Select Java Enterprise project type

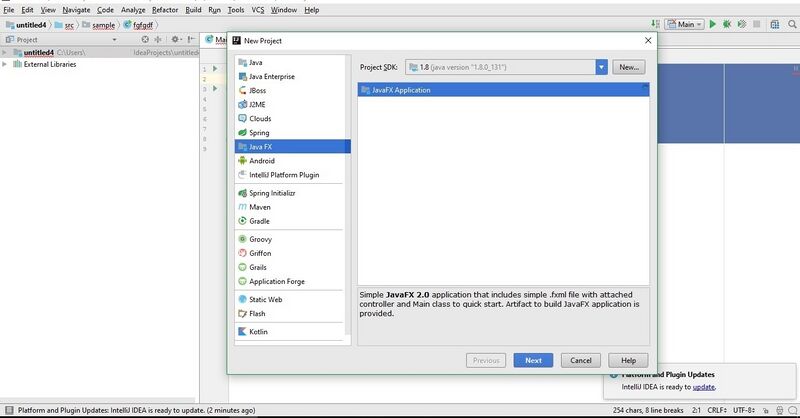292,77
